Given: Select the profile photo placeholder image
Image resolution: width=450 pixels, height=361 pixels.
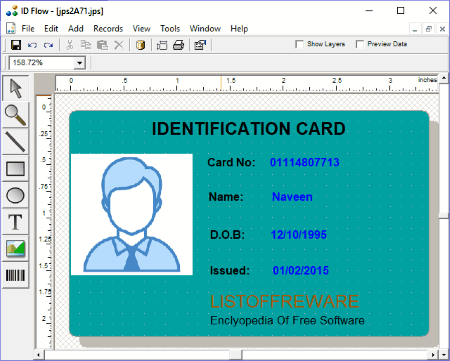Looking at the screenshot, I should [132, 214].
